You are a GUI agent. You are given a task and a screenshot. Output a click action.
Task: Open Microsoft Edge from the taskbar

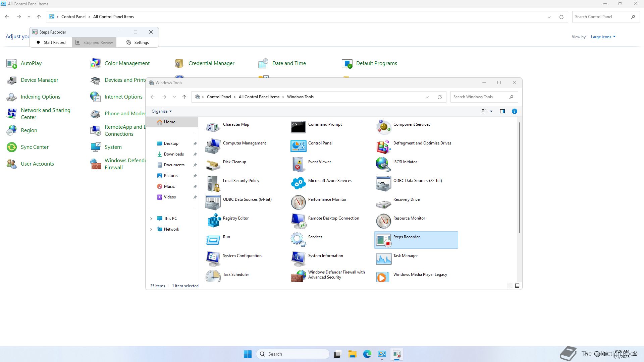click(x=367, y=354)
